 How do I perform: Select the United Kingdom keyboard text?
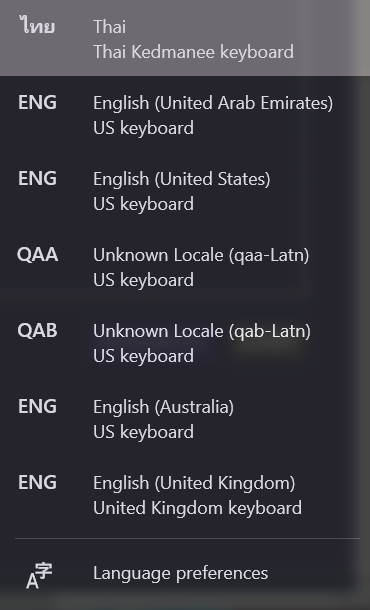pos(198,508)
